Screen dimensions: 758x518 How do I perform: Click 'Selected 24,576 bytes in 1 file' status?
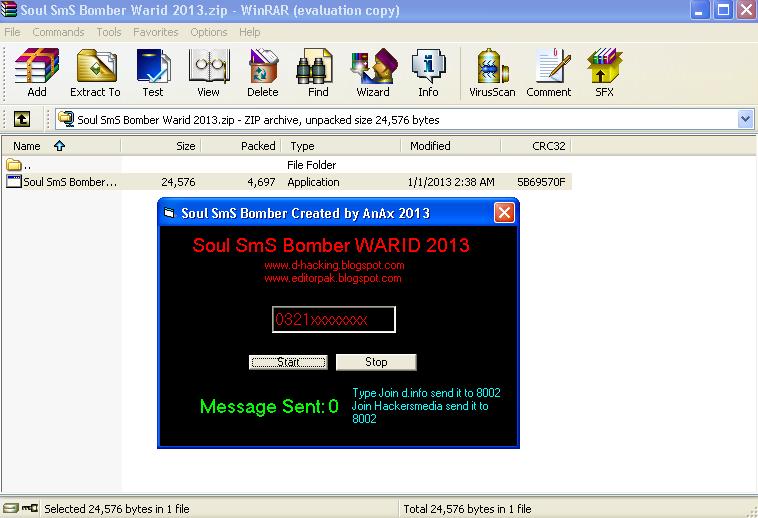pyautogui.click(x=117, y=509)
